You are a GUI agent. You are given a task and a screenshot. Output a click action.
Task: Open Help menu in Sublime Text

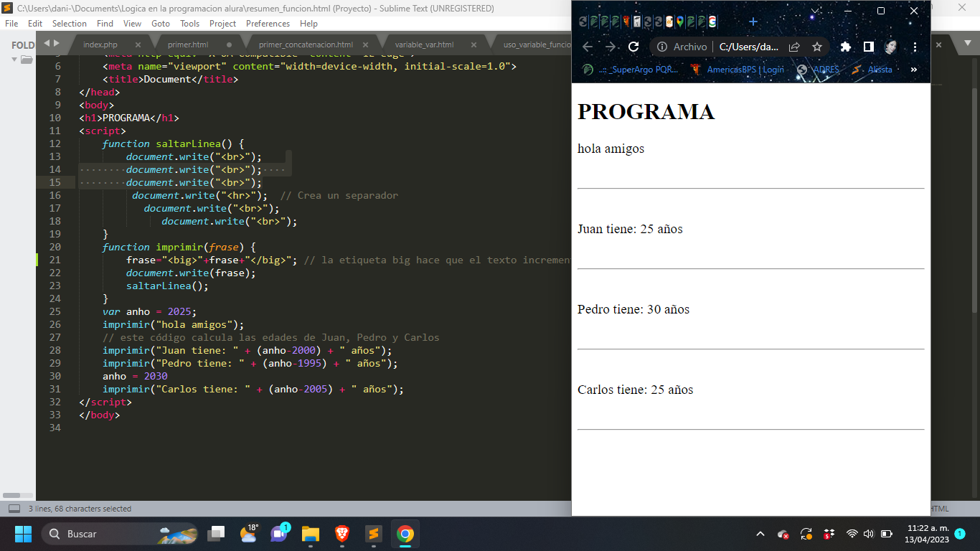pos(308,23)
